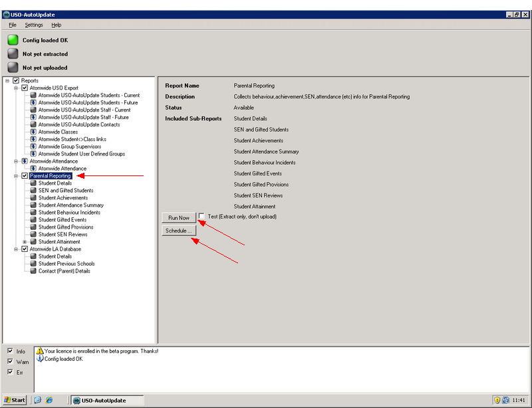Image resolution: width=532 pixels, height=408 pixels.
Task: Open the File menu
Action: (x=13, y=25)
